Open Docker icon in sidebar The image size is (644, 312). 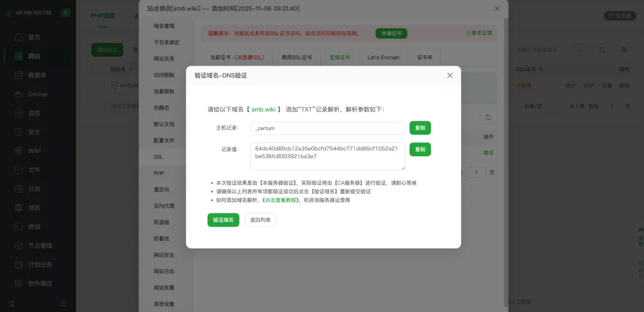(18, 94)
